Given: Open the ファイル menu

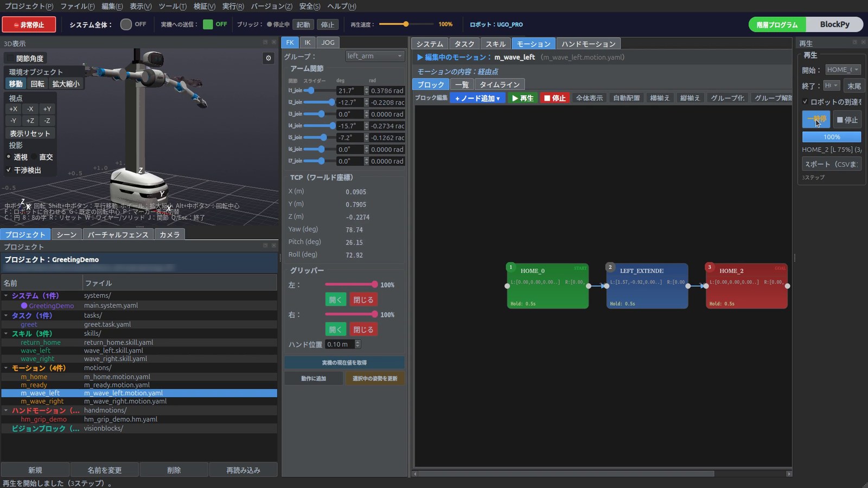Looking at the screenshot, I should pos(78,6).
